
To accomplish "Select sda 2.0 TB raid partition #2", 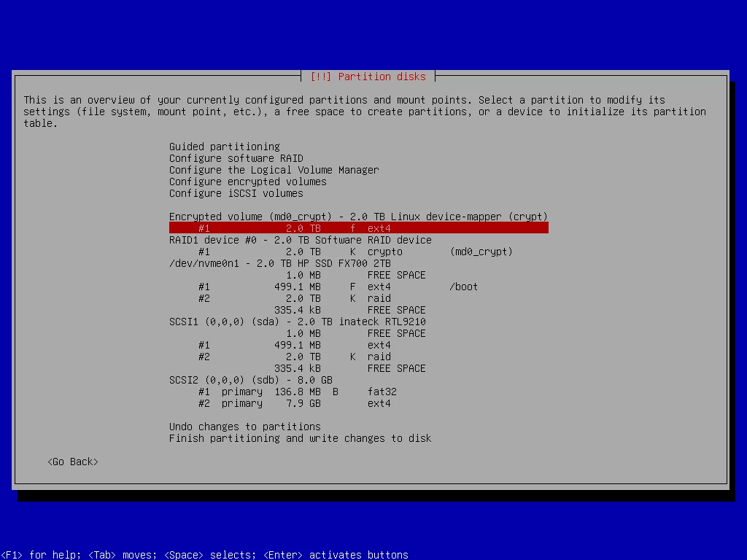I will pyautogui.click(x=294, y=357).
